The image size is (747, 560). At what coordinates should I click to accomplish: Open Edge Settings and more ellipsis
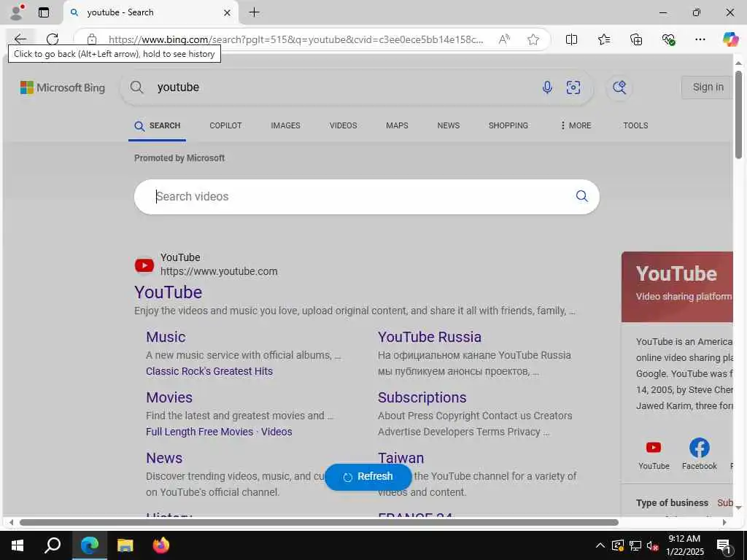coord(700,39)
